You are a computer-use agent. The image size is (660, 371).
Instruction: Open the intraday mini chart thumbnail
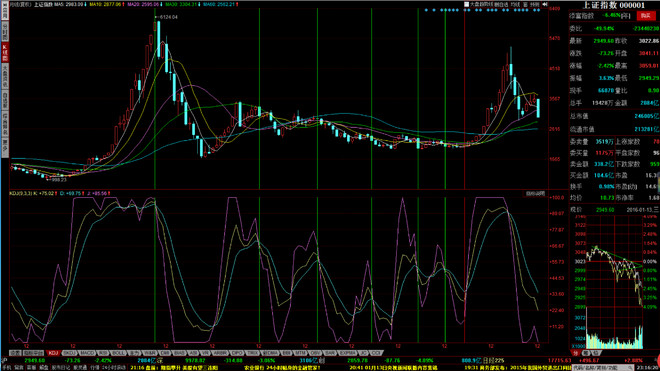[615, 282]
